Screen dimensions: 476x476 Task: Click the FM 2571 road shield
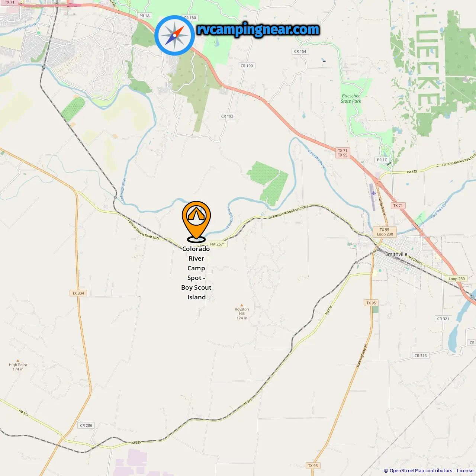point(218,244)
